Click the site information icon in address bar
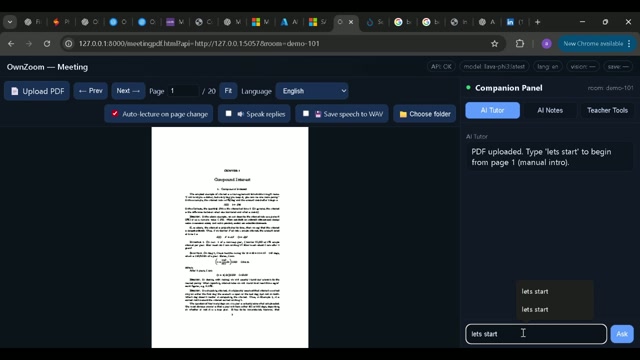 [x=69, y=44]
